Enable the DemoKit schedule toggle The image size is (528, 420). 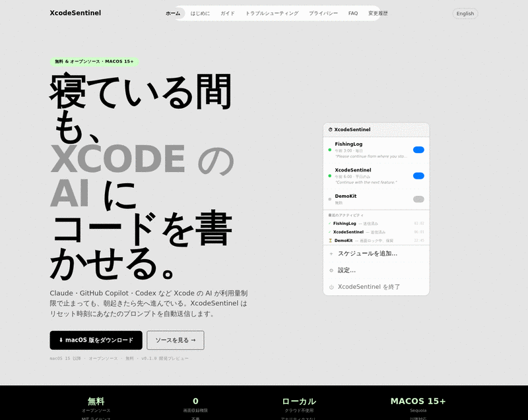point(418,199)
